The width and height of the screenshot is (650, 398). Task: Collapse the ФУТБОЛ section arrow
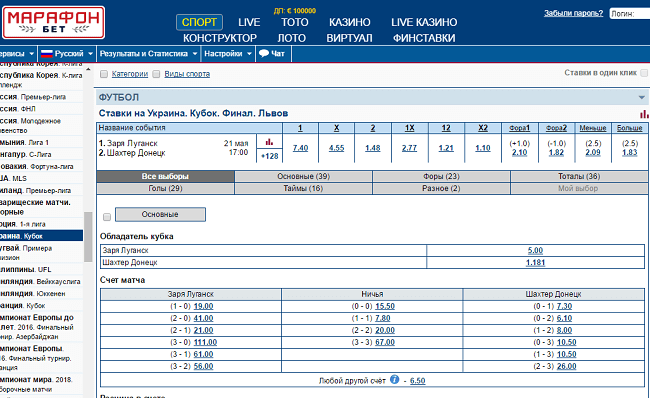[x=642, y=97]
